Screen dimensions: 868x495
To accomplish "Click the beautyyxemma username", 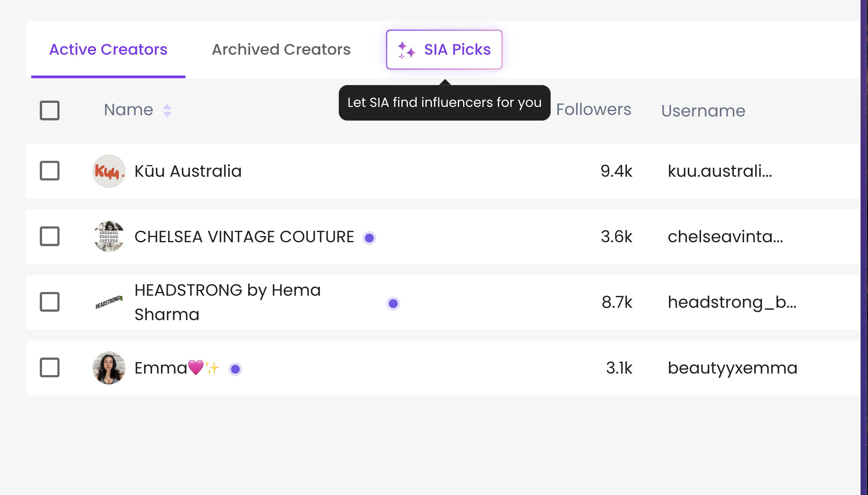I will 732,368.
